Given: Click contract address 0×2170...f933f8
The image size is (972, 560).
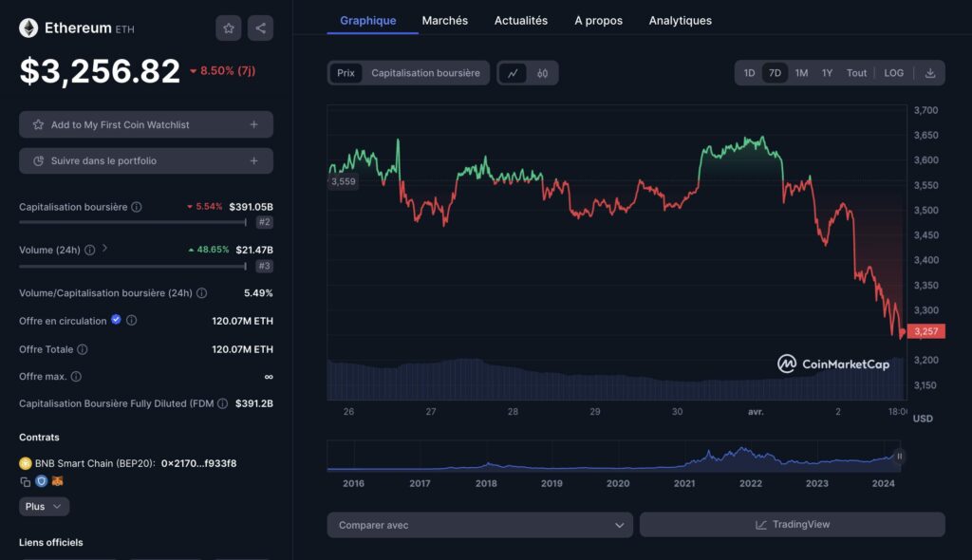Looking at the screenshot, I should click(x=198, y=463).
